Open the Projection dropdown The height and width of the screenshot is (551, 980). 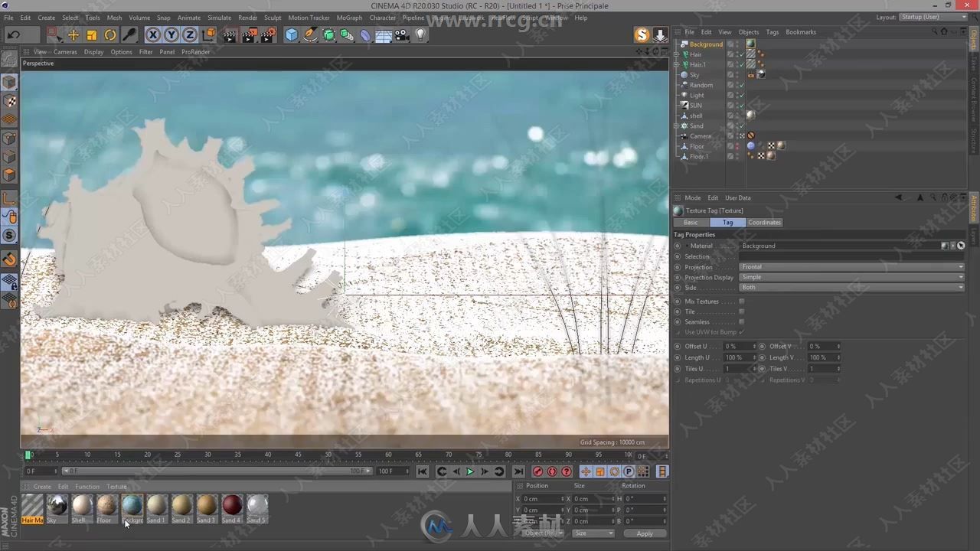852,266
